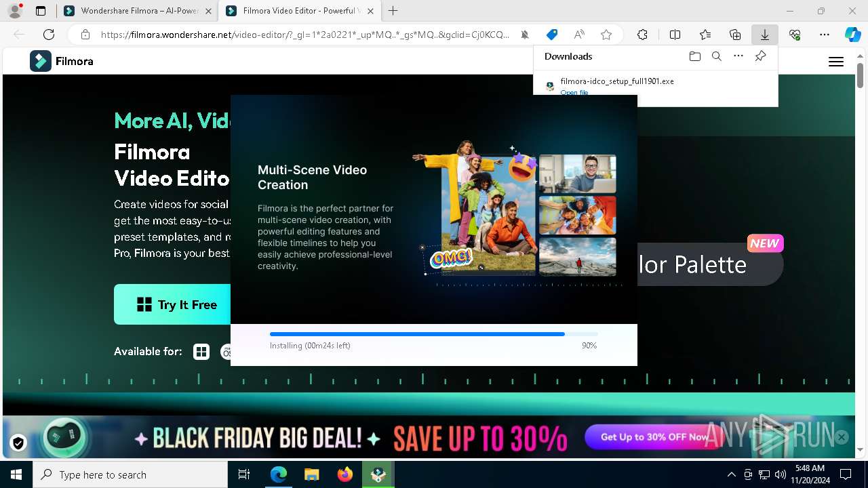Click the Read aloud icon
The image size is (868, 488).
[579, 35]
